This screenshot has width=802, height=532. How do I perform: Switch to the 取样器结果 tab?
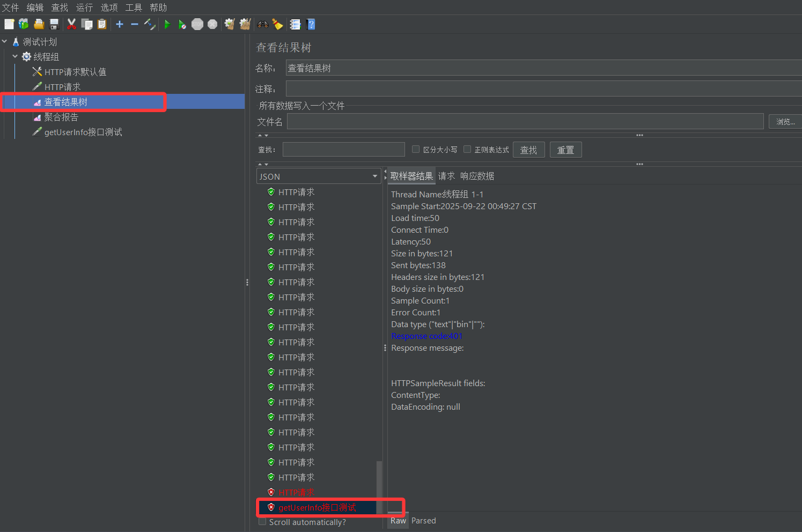pos(411,176)
